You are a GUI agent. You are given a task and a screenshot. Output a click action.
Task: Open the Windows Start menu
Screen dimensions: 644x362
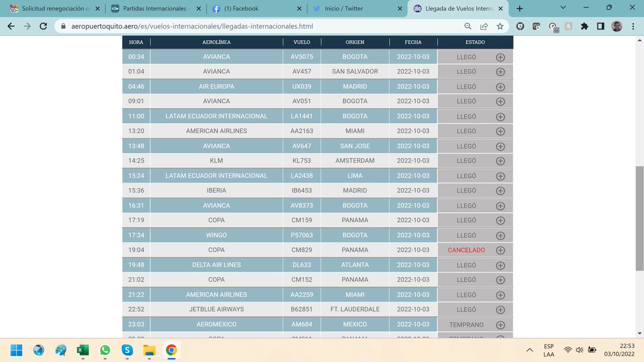(17, 350)
